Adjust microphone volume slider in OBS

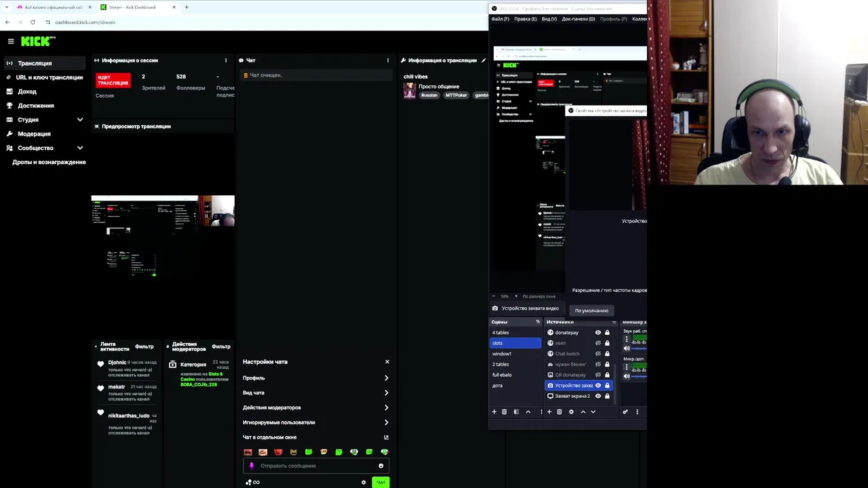coord(639,376)
